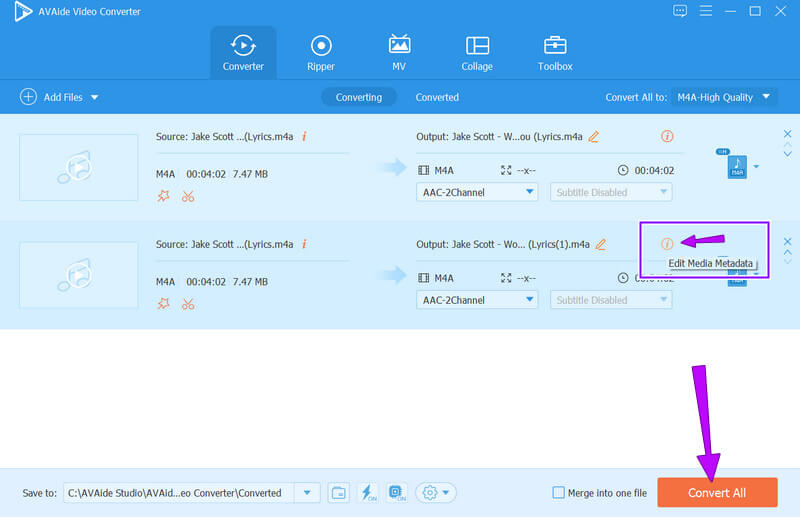This screenshot has width=800, height=517.
Task: Toggle hardware GPU acceleration icon
Action: pyautogui.click(x=397, y=493)
